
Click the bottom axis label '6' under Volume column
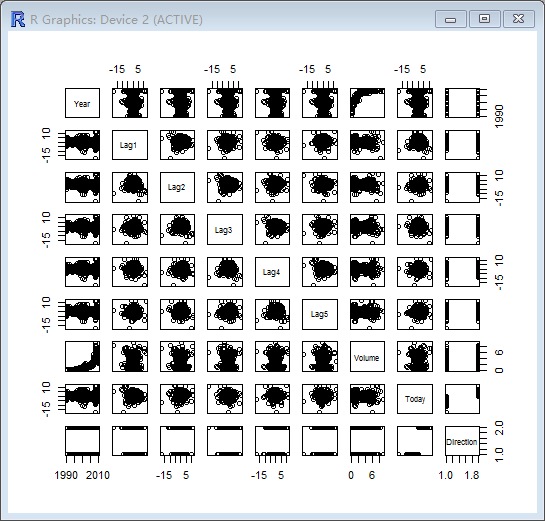pos(372,475)
